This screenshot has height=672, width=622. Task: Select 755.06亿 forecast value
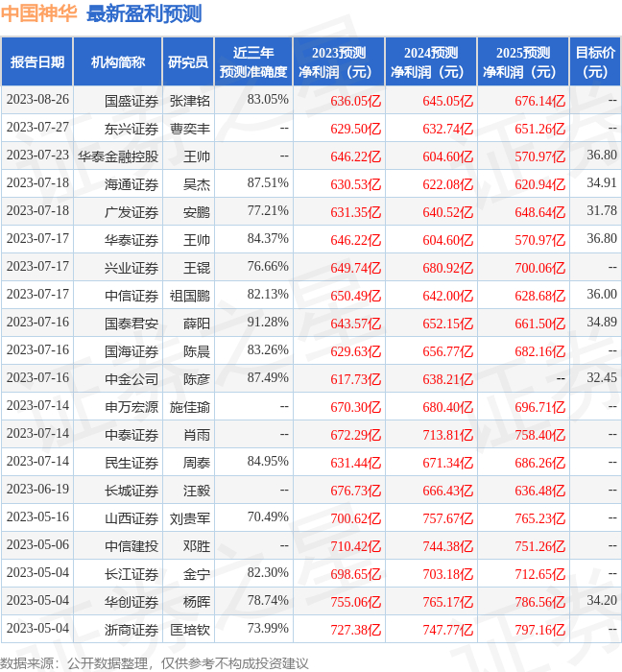355,602
